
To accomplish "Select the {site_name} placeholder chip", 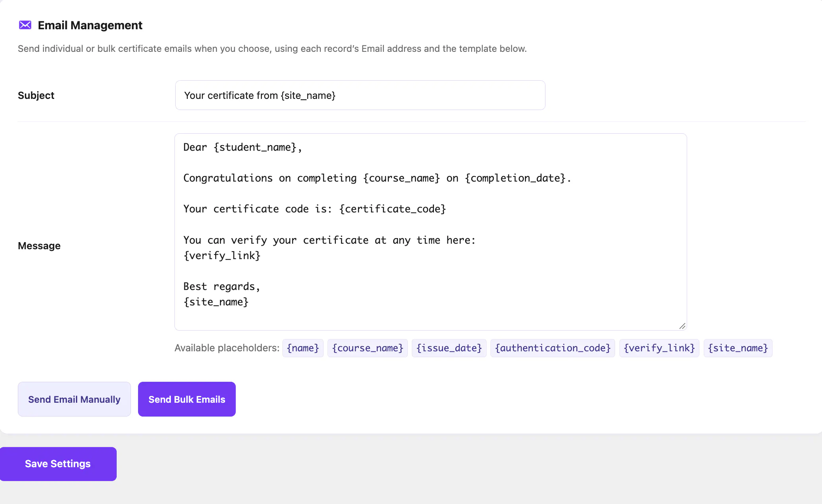I will pyautogui.click(x=738, y=348).
